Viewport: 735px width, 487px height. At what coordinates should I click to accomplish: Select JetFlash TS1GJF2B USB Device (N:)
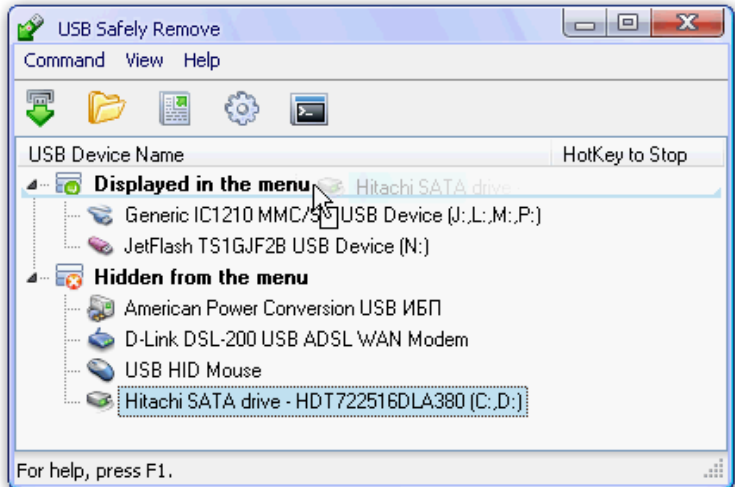277,246
